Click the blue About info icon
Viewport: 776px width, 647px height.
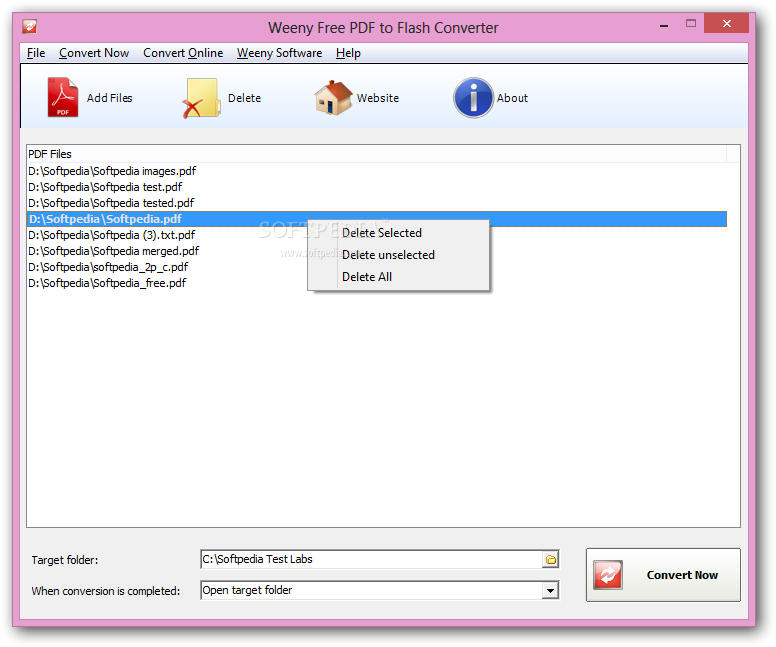point(473,98)
